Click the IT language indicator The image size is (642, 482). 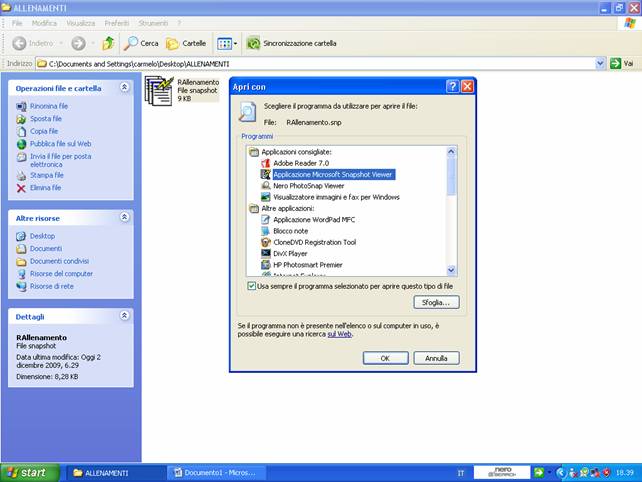[x=461, y=473]
